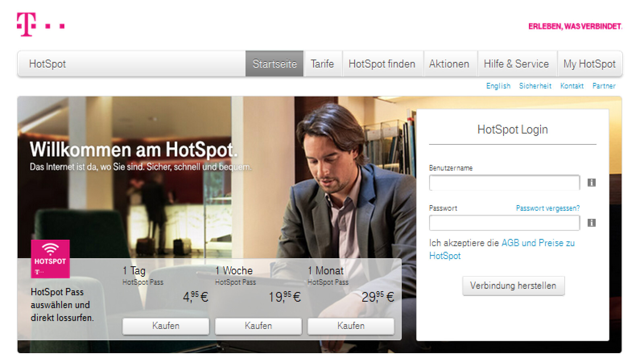Focus the Passwort input field
Image resolution: width=644 pixels, height=362 pixels.
[x=504, y=223]
